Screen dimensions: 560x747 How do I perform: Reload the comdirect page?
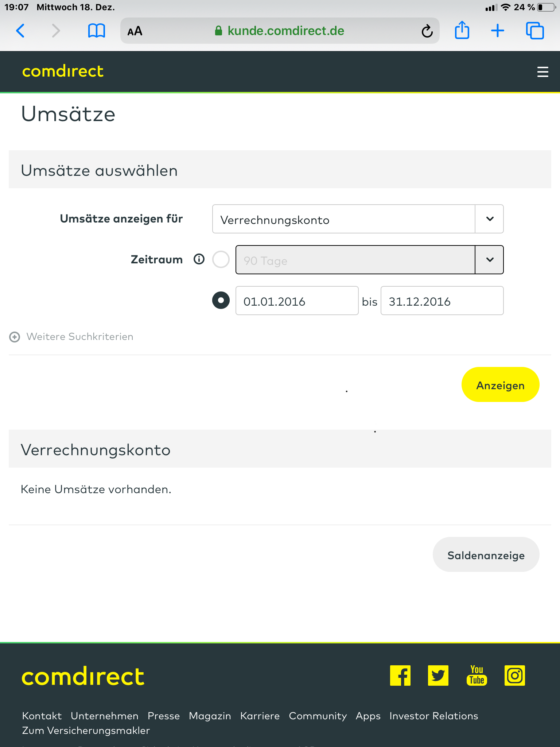(427, 31)
